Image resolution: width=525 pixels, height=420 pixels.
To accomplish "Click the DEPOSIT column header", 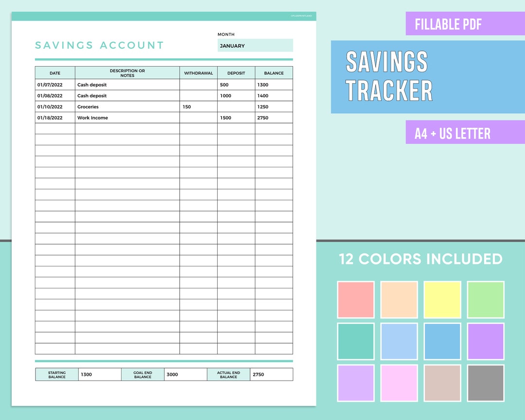I will (236, 72).
